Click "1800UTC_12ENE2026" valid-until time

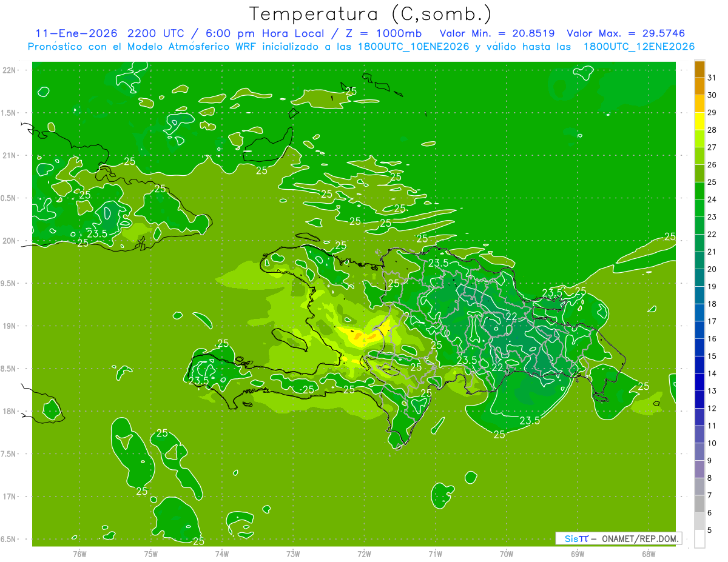[x=639, y=47]
